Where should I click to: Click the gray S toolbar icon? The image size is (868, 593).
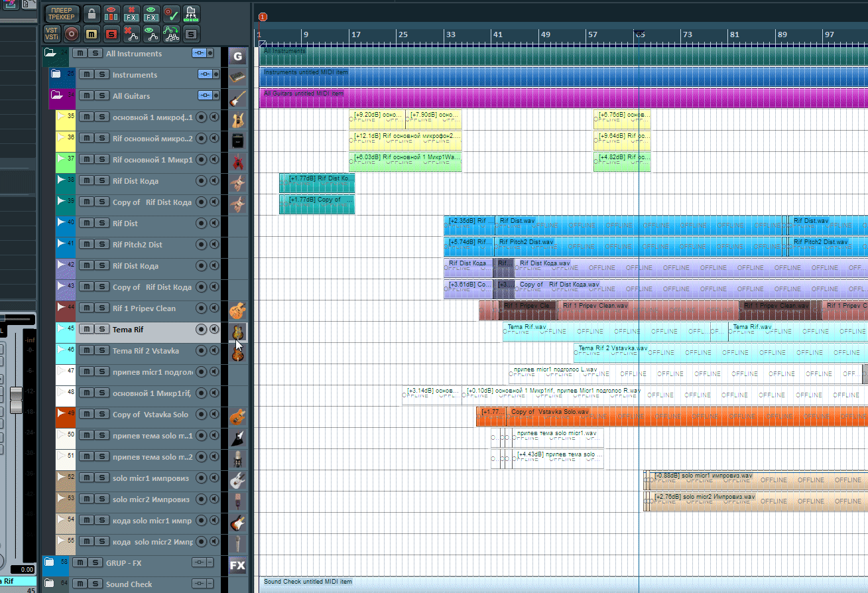(191, 33)
